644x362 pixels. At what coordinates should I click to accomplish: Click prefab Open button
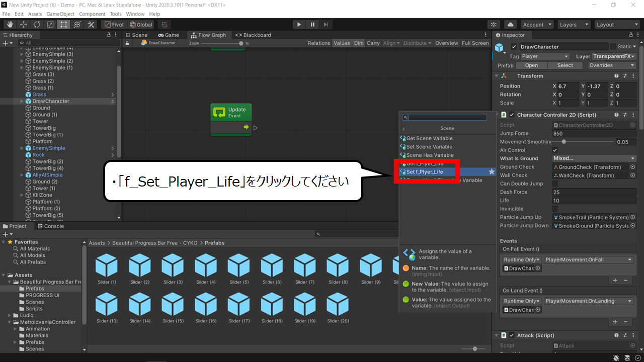click(531, 65)
